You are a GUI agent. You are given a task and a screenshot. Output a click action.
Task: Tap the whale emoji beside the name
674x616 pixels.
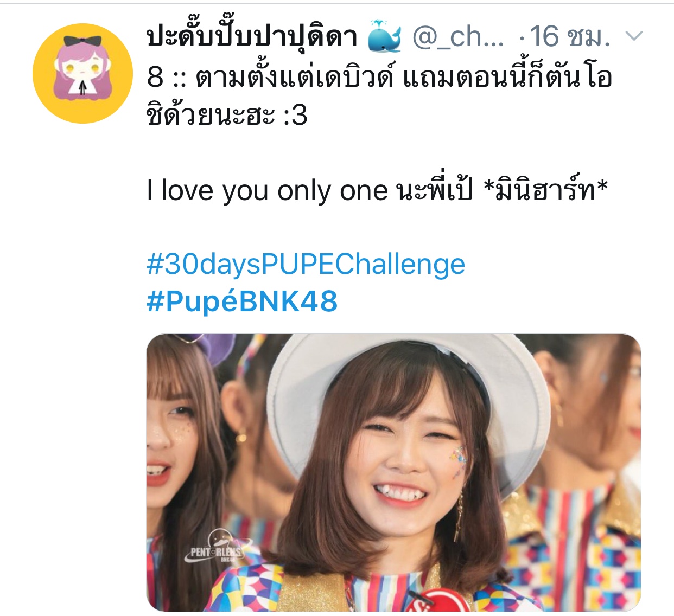tap(384, 36)
